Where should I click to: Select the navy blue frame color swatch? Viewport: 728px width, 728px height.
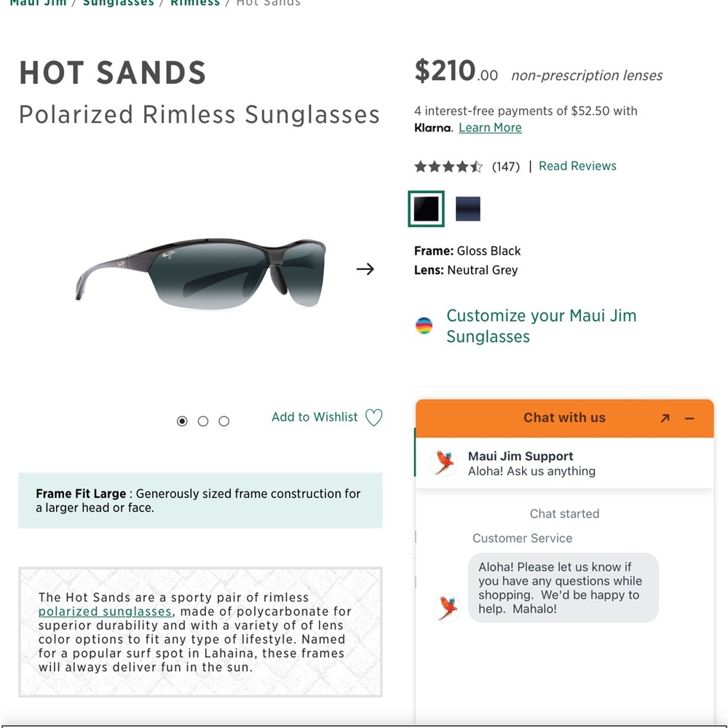click(467, 208)
